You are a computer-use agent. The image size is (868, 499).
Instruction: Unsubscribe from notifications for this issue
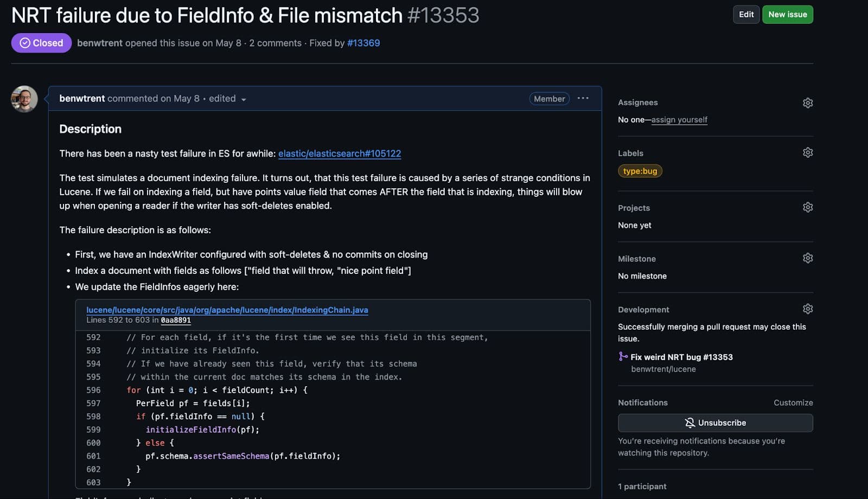(x=715, y=423)
